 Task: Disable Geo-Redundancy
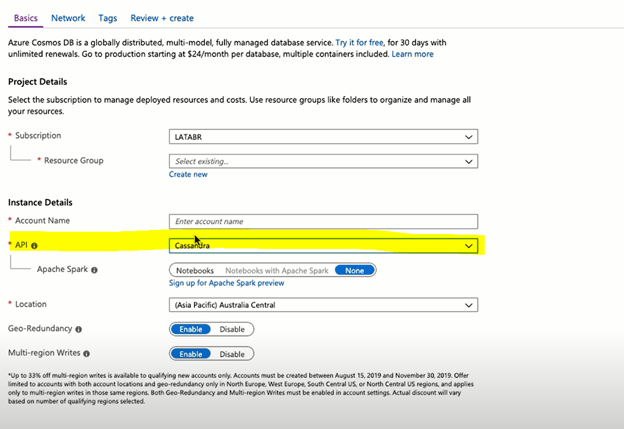pyautogui.click(x=232, y=329)
